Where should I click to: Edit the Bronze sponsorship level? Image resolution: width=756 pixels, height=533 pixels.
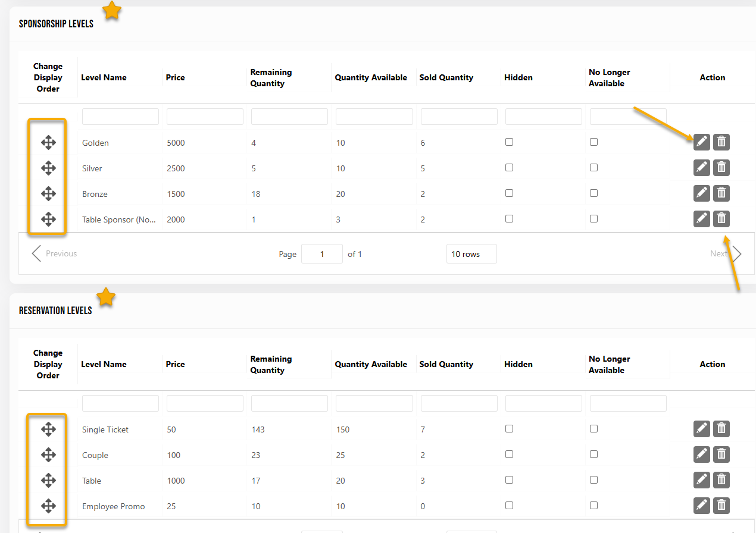[702, 193]
